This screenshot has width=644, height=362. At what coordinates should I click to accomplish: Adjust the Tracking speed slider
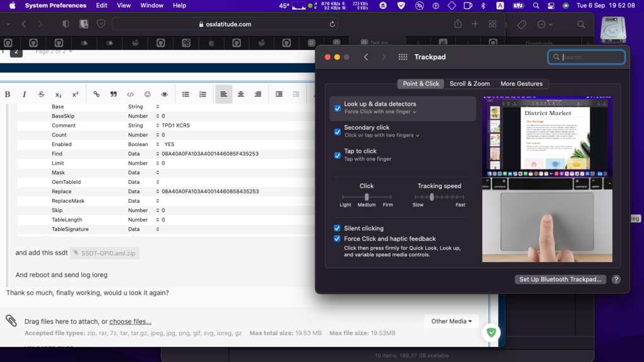click(x=432, y=197)
